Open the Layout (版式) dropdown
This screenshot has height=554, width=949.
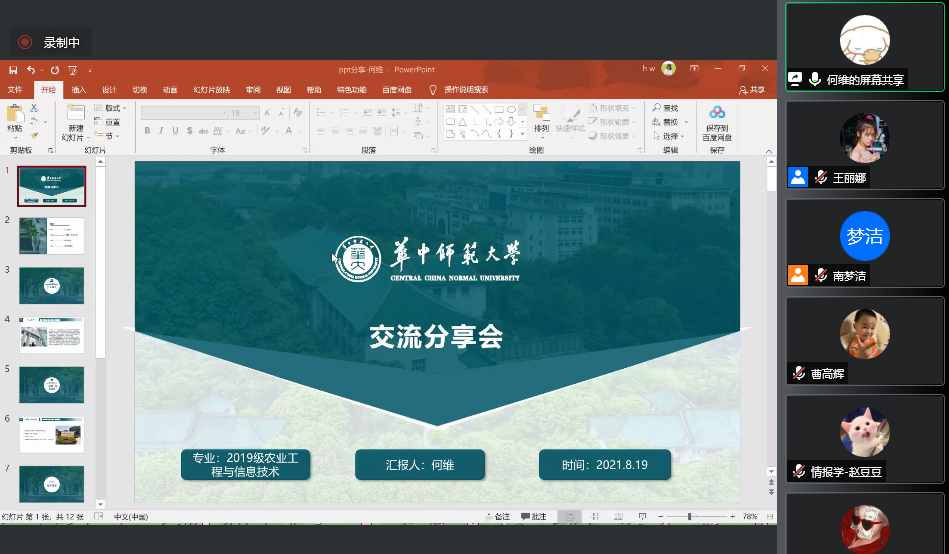pos(110,108)
